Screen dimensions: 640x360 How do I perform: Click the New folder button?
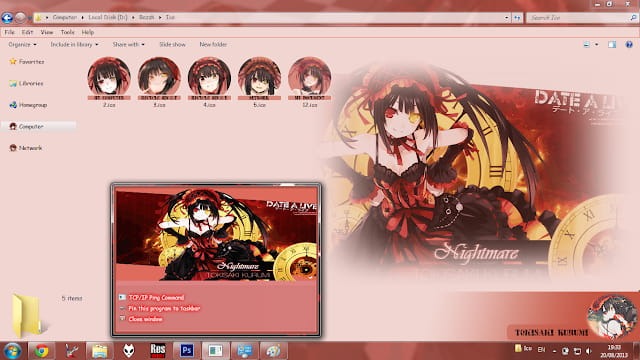coord(213,44)
